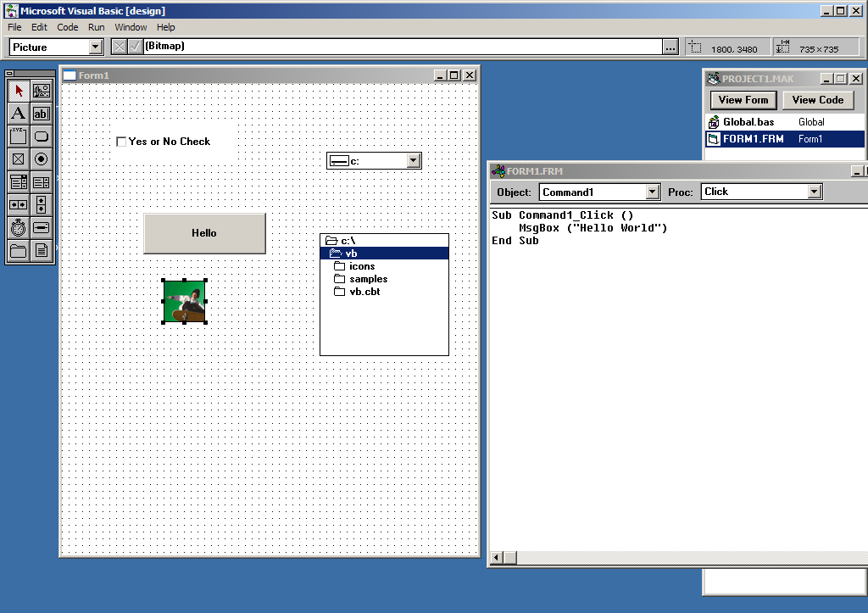This screenshot has height=613, width=868.
Task: Click the MsgBox "Hello World" code line
Action: tap(593, 228)
